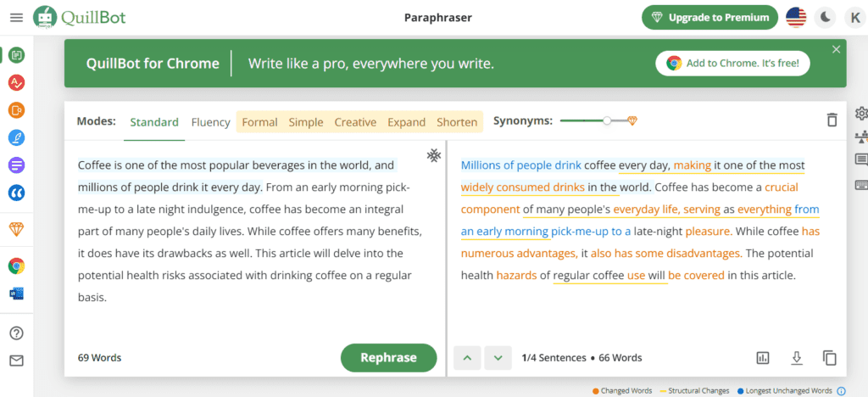This screenshot has height=397, width=868.
Task: Open the Contact mail icon
Action: tap(17, 361)
